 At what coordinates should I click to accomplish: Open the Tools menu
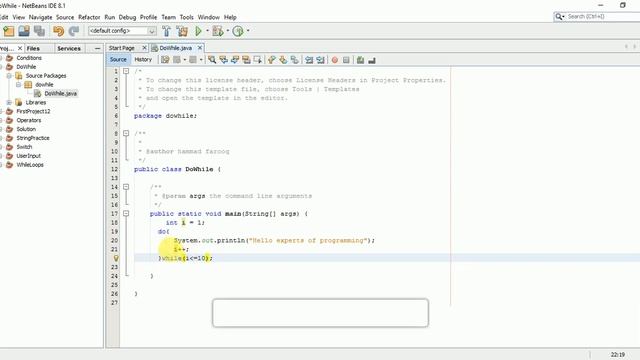click(187, 17)
